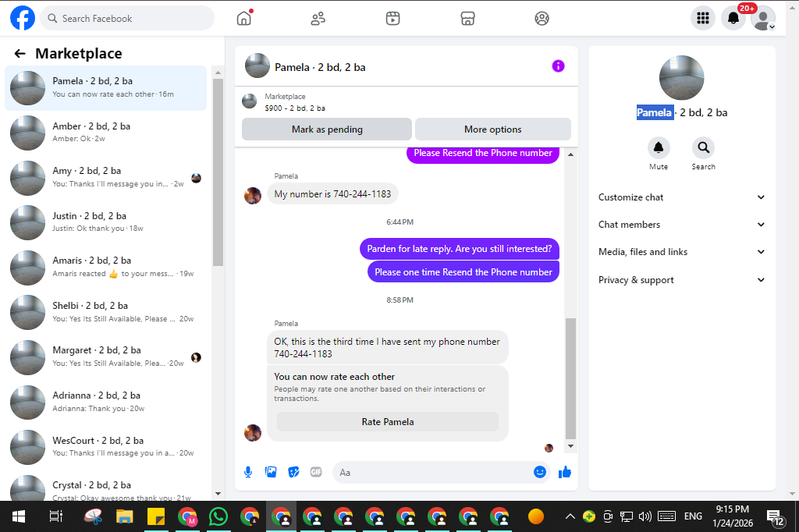Open the Adrianna conversation
The width and height of the screenshot is (799, 532).
pos(106,402)
